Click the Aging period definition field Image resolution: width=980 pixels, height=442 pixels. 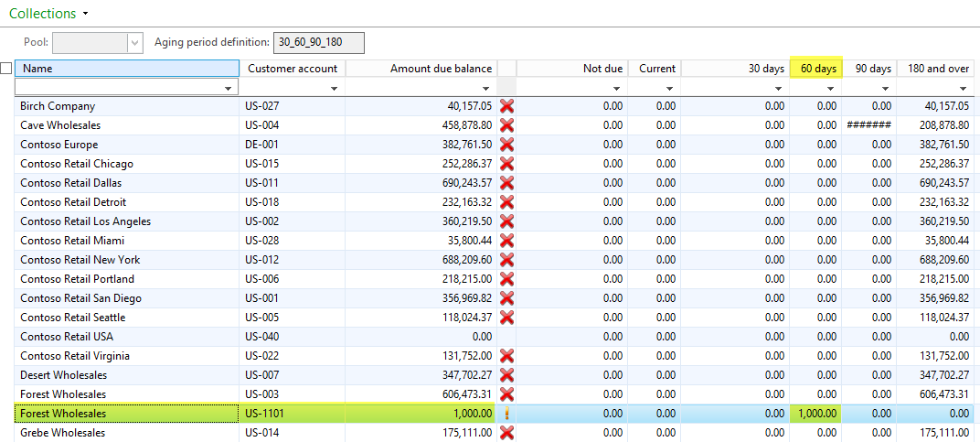pyautogui.click(x=318, y=42)
